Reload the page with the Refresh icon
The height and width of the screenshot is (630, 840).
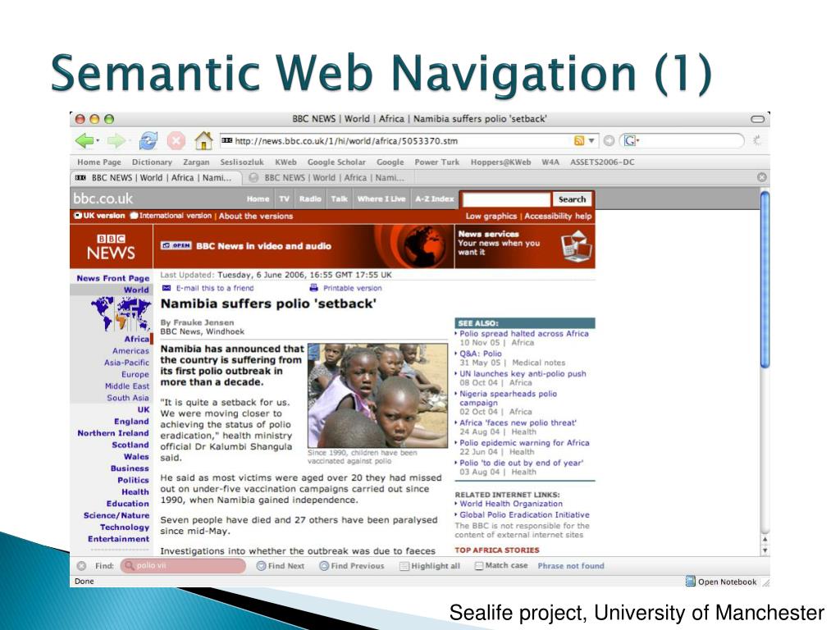point(148,141)
